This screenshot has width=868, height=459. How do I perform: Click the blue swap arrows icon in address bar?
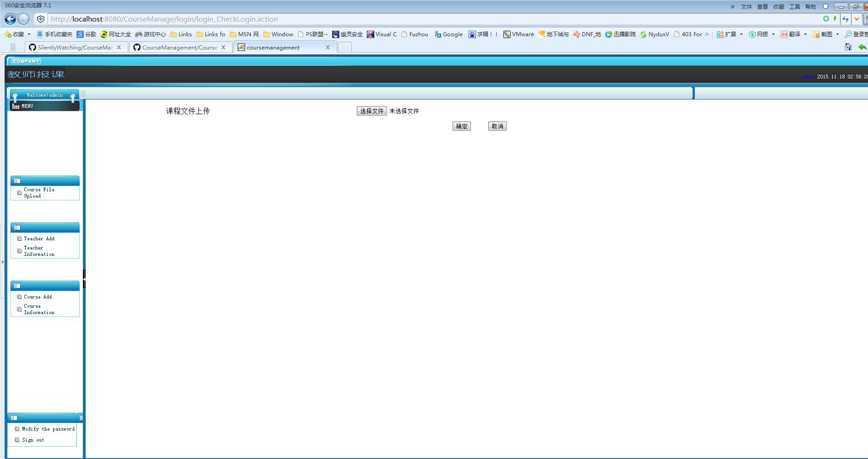846,19
